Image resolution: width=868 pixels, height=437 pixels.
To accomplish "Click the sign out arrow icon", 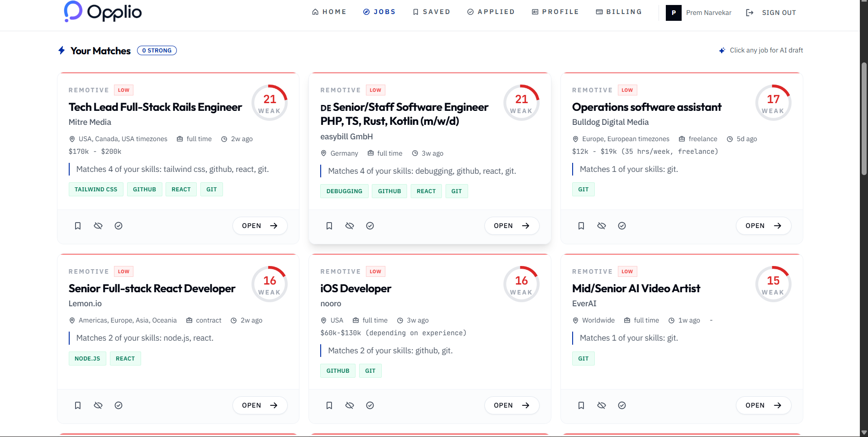I will [x=749, y=13].
